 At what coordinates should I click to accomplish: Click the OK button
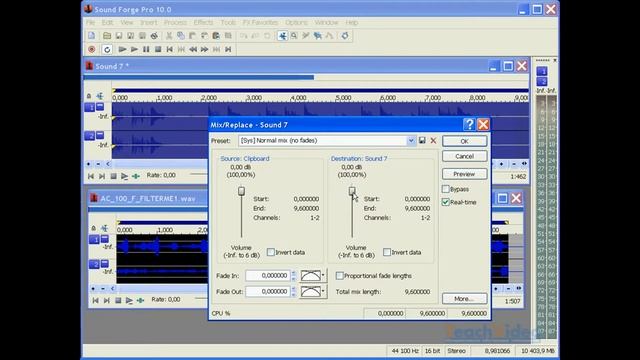tap(464, 141)
